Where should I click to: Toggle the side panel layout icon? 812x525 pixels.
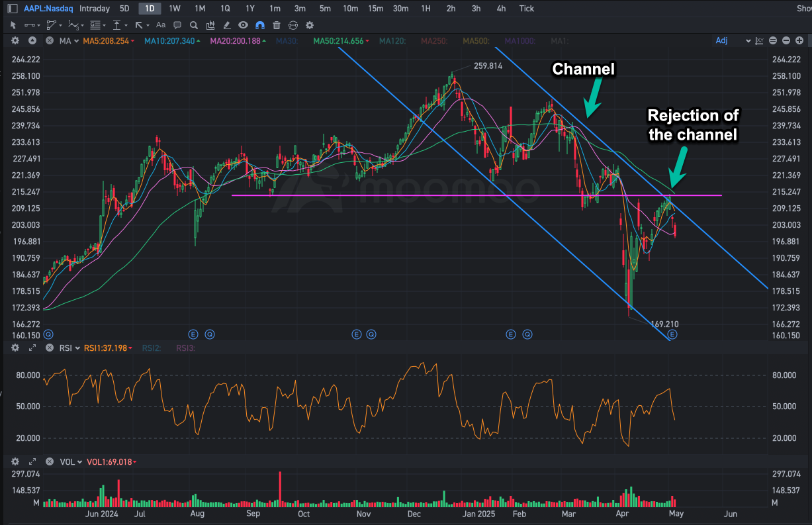point(13,9)
